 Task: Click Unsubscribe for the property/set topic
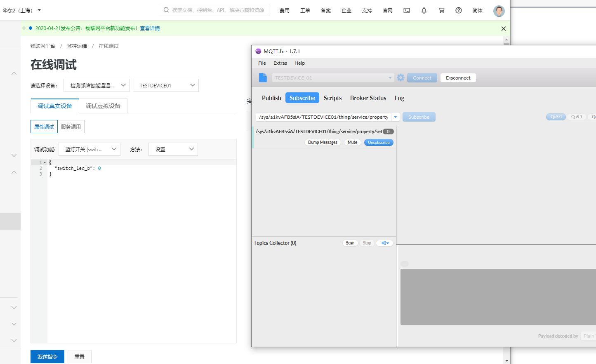(379, 142)
